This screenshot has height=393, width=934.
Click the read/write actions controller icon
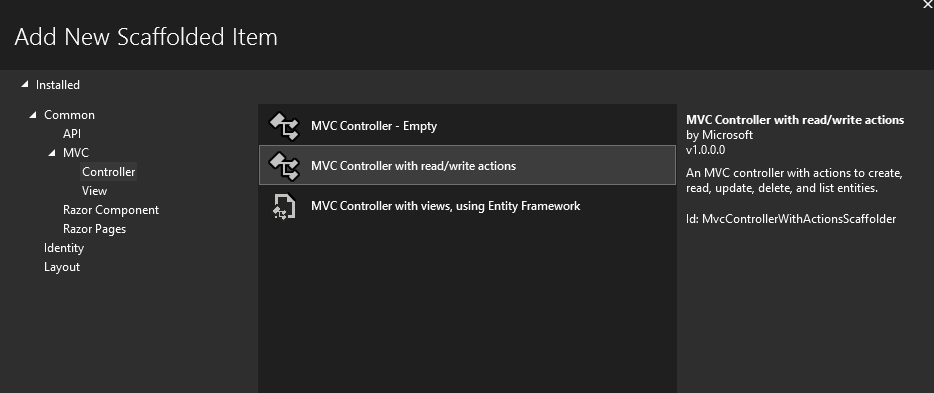coord(284,166)
